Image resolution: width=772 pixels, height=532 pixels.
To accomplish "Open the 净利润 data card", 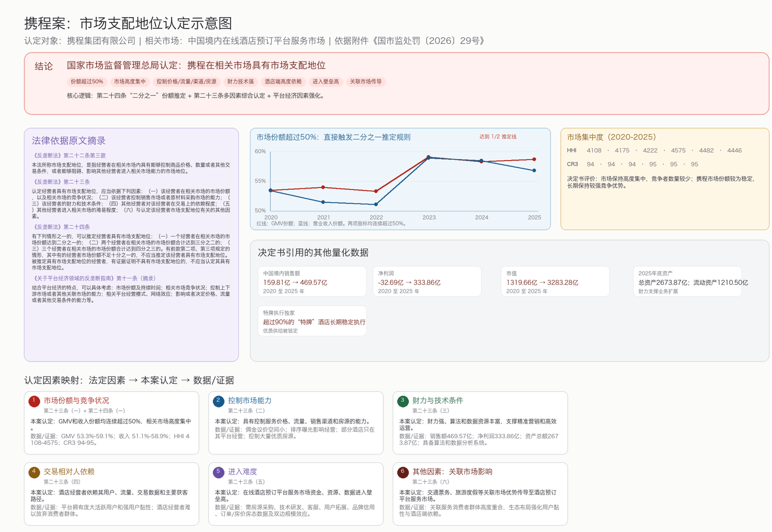I will 427,281.
